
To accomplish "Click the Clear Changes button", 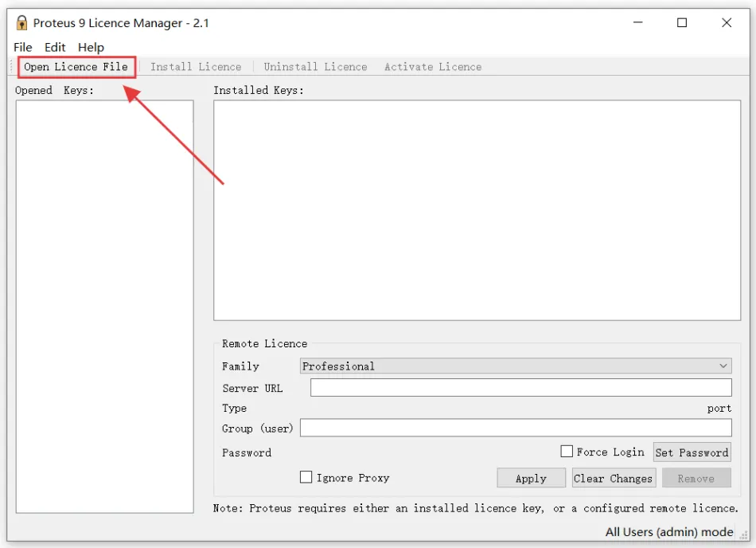I will pos(614,478).
